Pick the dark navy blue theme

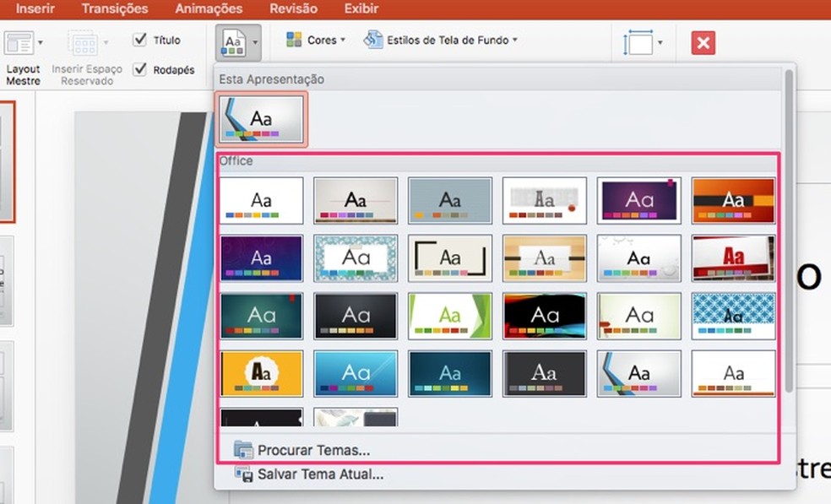coord(450,374)
